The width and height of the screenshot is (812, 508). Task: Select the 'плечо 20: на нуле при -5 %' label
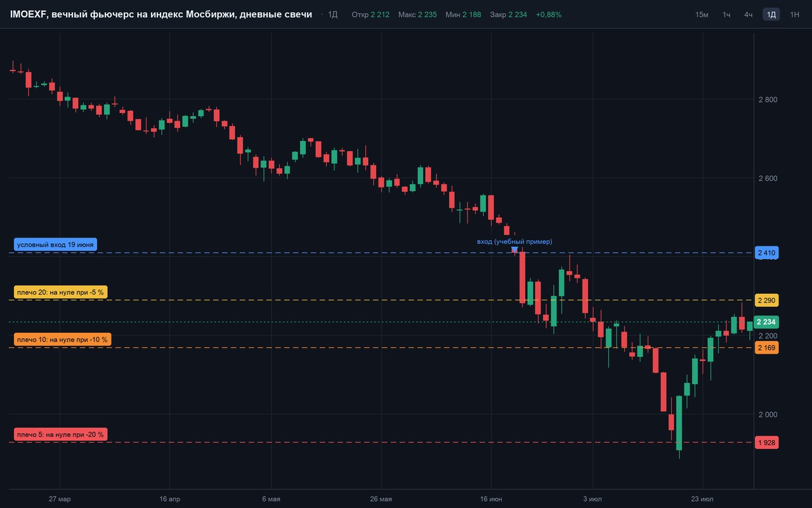tap(60, 292)
